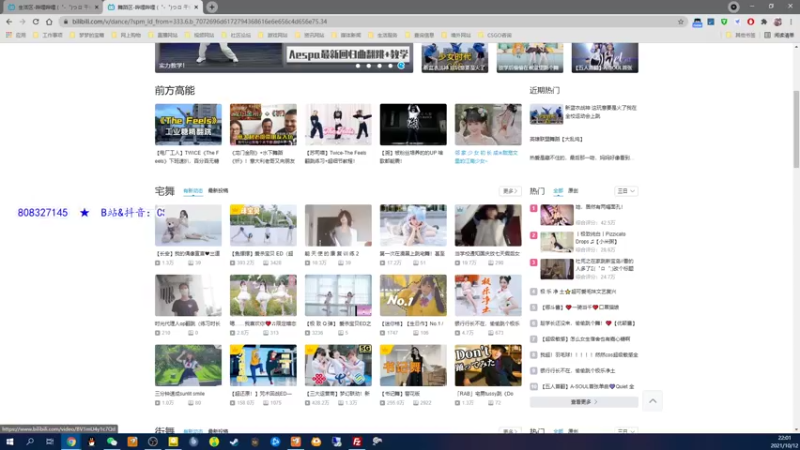Click the first carousel dot on the Aespa banner
The width and height of the screenshot is (800, 450).
click(x=358, y=66)
